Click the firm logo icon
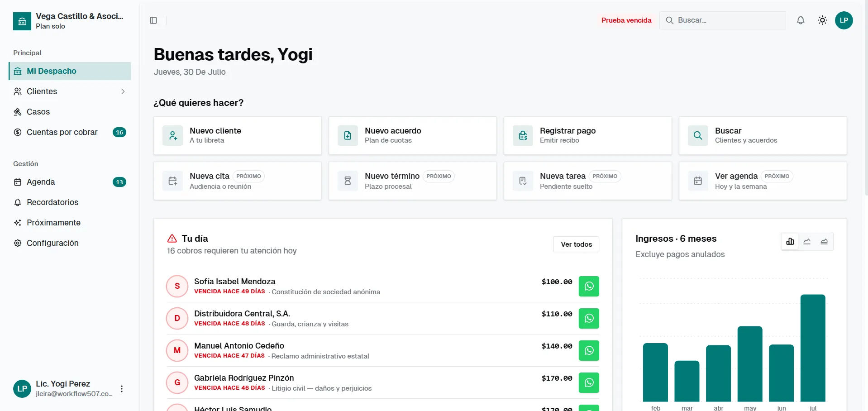This screenshot has width=868, height=411. (x=22, y=21)
